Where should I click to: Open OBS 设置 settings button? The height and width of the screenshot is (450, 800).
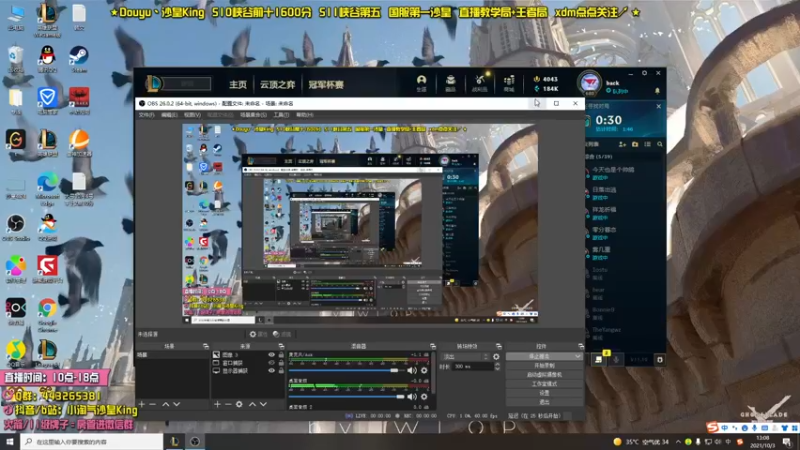[x=544, y=393]
